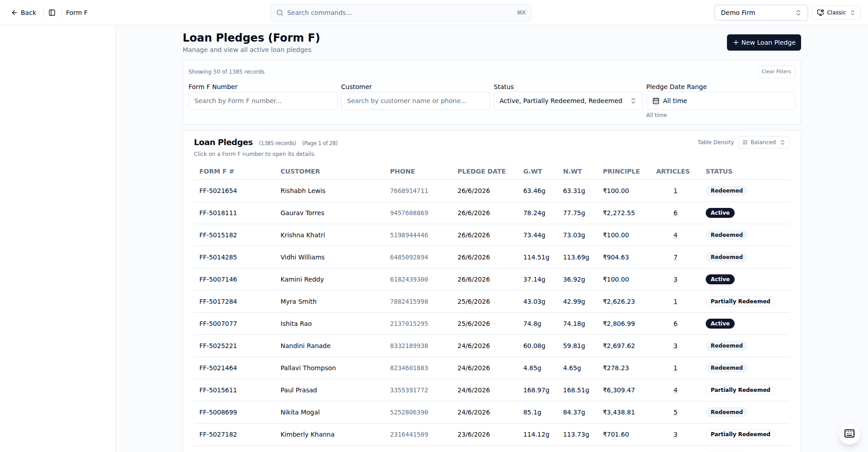Click the Form F breadcrumb label
The image size is (868, 452).
(x=77, y=13)
